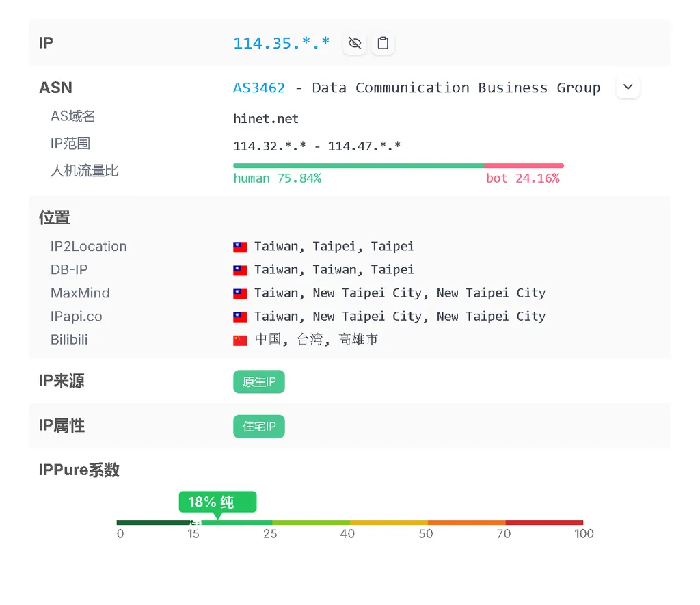Select the hinet.net AS domain text
The height and width of the screenshot is (605, 700).
point(266,119)
